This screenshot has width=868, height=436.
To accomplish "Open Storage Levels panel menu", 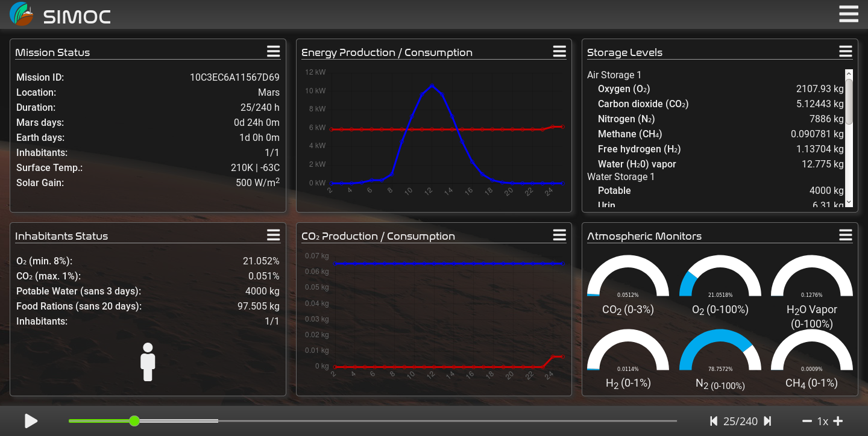I will pyautogui.click(x=845, y=52).
